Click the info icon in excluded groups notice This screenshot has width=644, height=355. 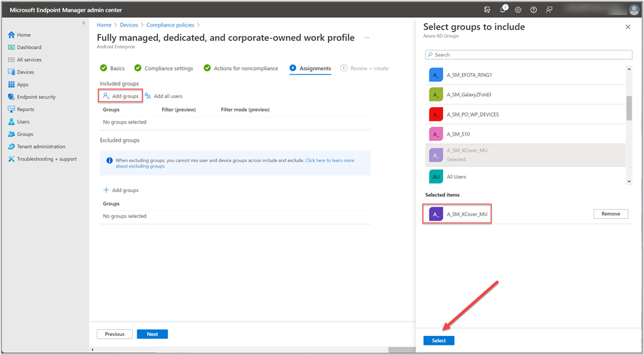109,160
